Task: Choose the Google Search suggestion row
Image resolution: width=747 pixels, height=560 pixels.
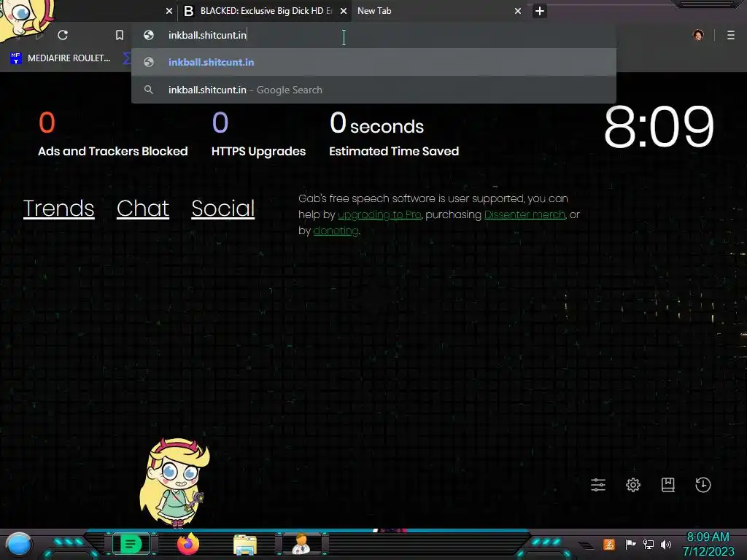Action: (x=373, y=90)
